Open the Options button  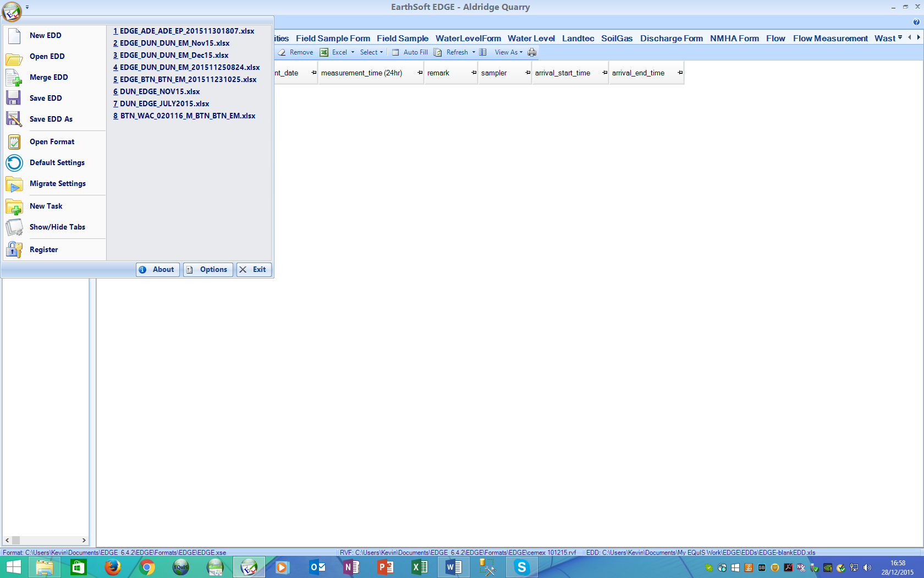tap(208, 270)
